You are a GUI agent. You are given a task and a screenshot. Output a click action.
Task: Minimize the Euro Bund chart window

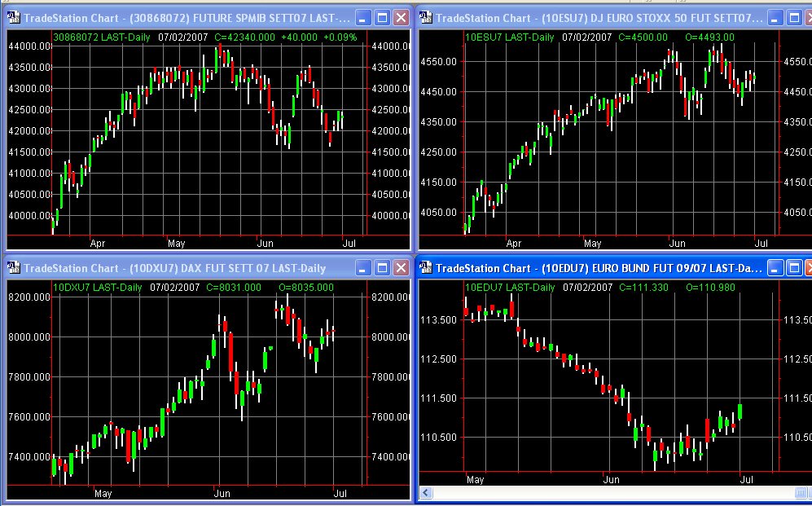click(775, 268)
